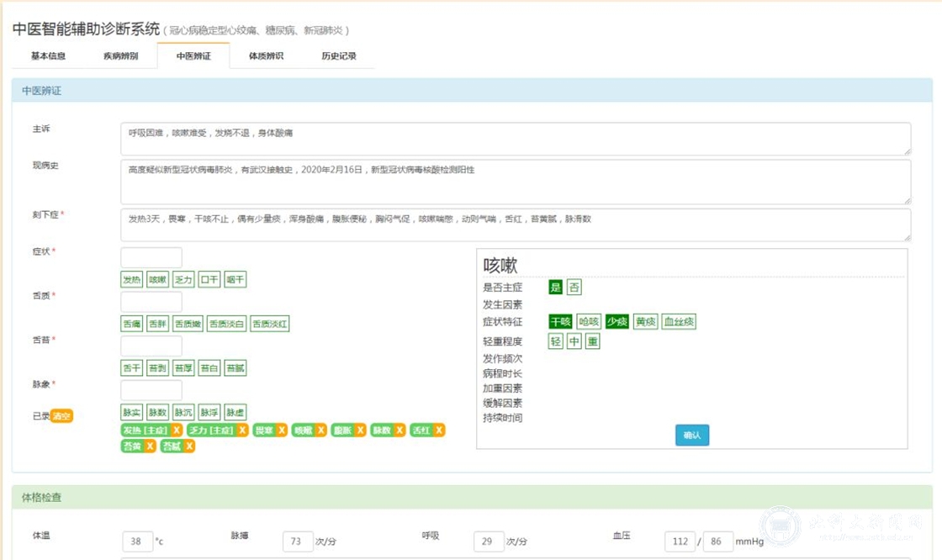Select the 脉浮 pulse suggestion chip
This screenshot has width=942, height=560.
pos(209,412)
